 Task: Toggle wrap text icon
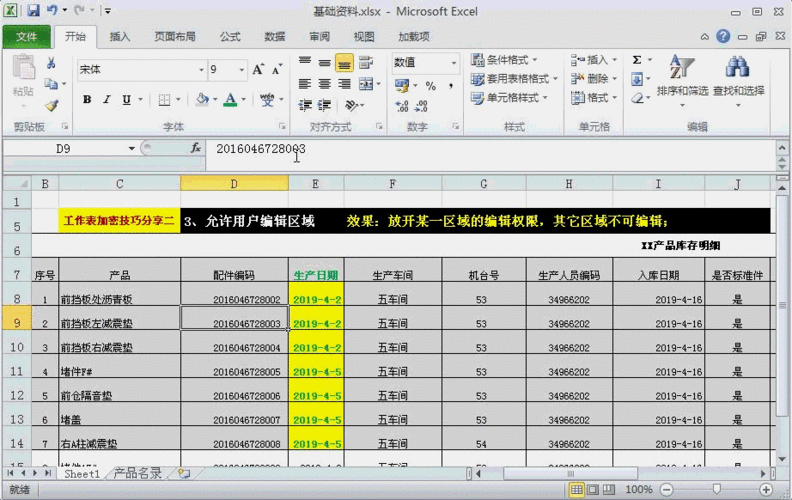[366, 62]
